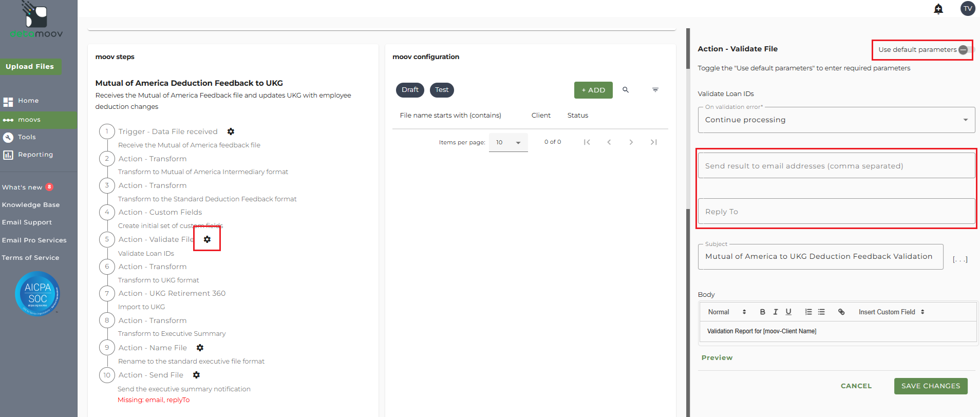Click the AICPA SOC badge

37,293
